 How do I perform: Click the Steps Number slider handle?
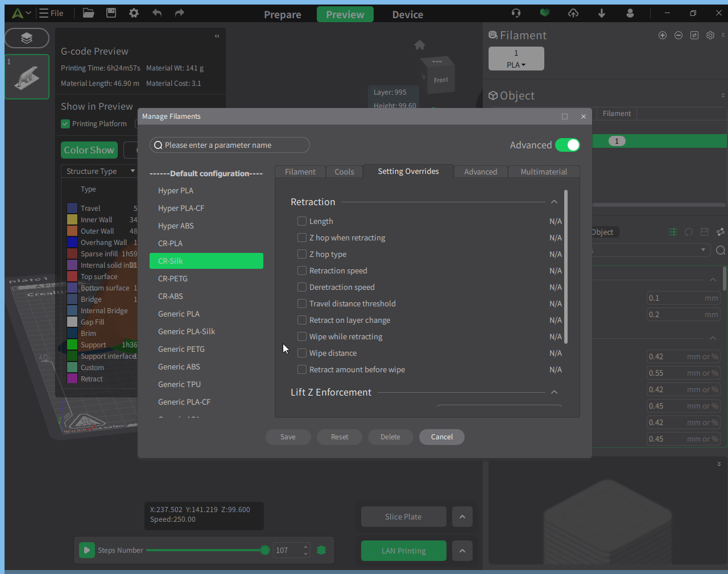tap(265, 550)
